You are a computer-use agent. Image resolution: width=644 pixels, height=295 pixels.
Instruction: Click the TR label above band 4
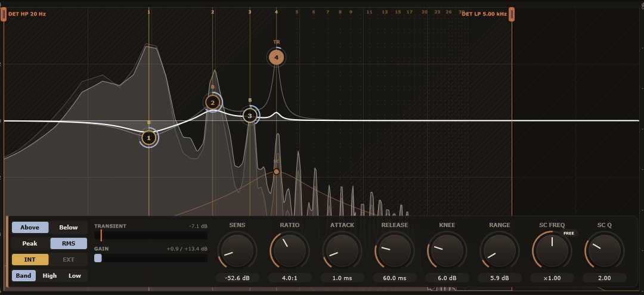[x=277, y=42]
